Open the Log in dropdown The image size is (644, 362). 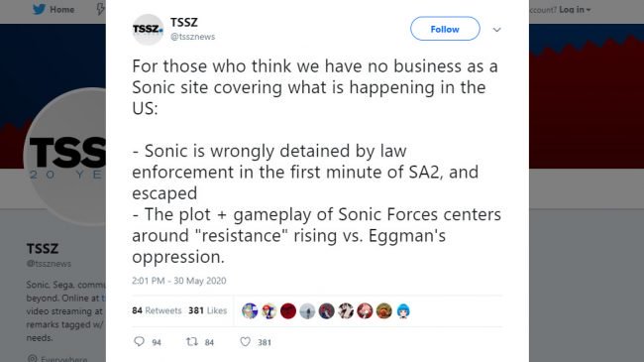click(x=575, y=10)
